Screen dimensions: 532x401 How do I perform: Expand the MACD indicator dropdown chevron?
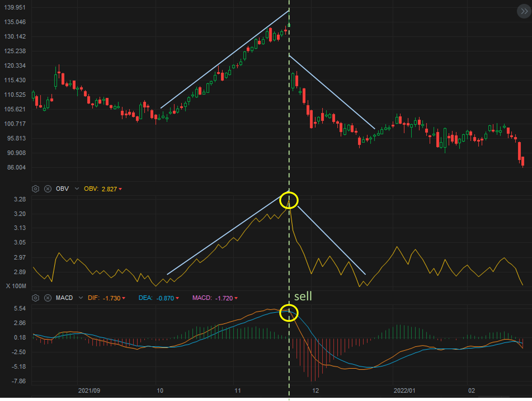click(81, 298)
